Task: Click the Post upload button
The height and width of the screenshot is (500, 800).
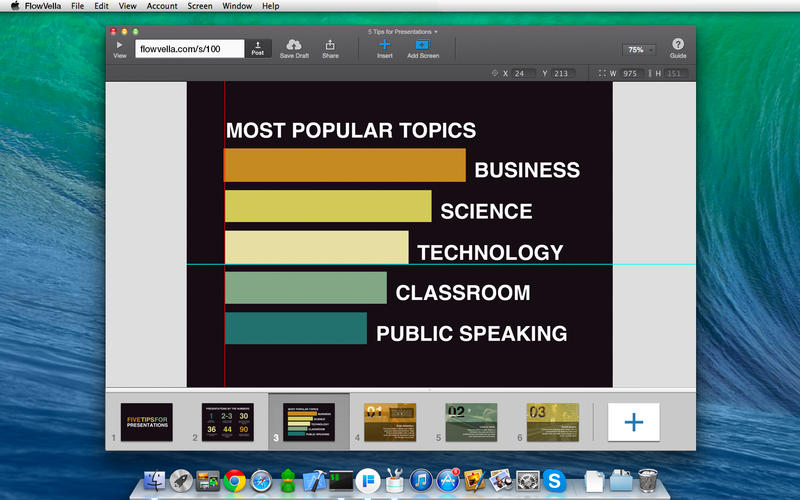Action: point(258,49)
